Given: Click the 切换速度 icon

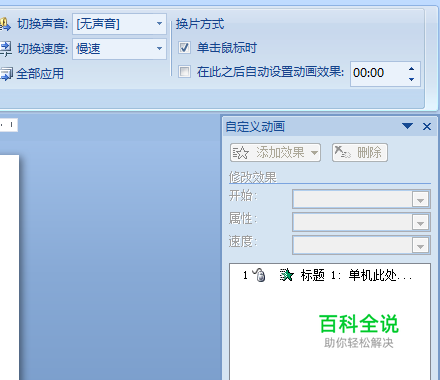Looking at the screenshot, I should pos(5,49).
